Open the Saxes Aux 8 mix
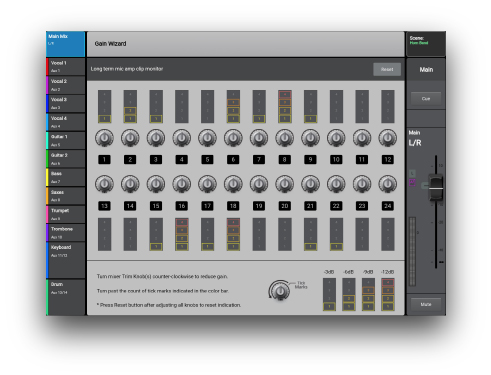The image size is (491, 375). pyautogui.click(x=66, y=196)
